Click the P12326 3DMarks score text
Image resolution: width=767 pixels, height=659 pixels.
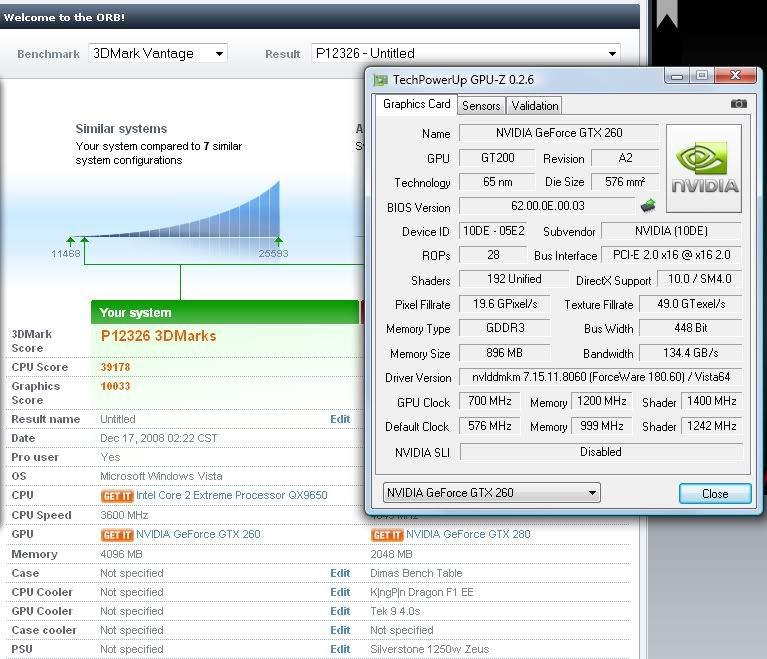point(158,336)
